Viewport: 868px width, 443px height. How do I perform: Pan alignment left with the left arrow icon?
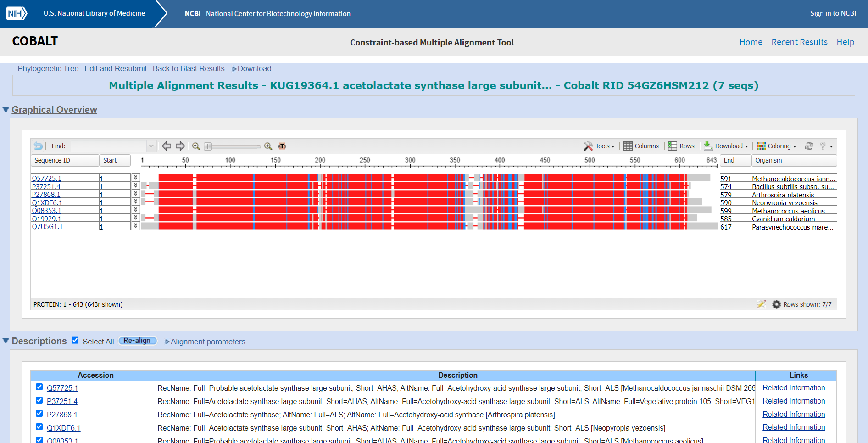click(167, 146)
